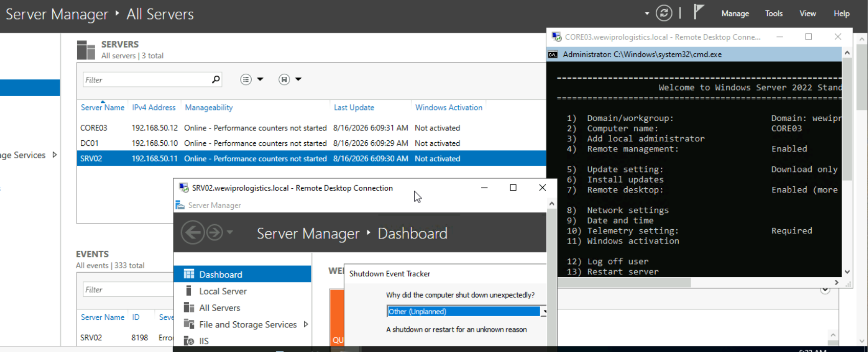Click event ID 8198

(x=140, y=338)
